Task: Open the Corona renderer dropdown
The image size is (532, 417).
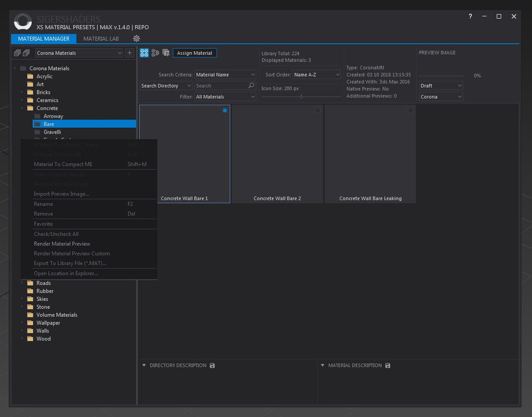Action: [x=441, y=96]
